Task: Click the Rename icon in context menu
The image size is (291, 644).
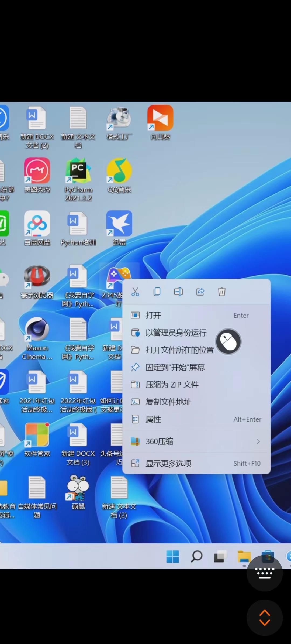Action: (178, 292)
